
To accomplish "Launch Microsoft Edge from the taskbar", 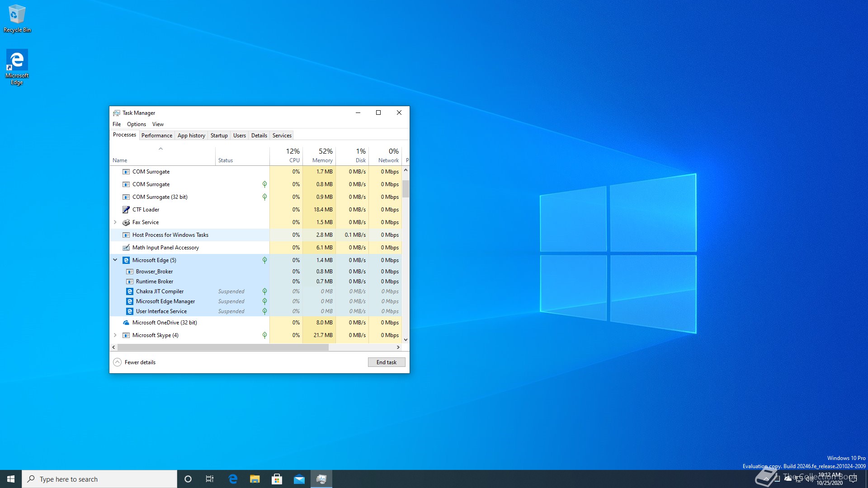I will (233, 479).
